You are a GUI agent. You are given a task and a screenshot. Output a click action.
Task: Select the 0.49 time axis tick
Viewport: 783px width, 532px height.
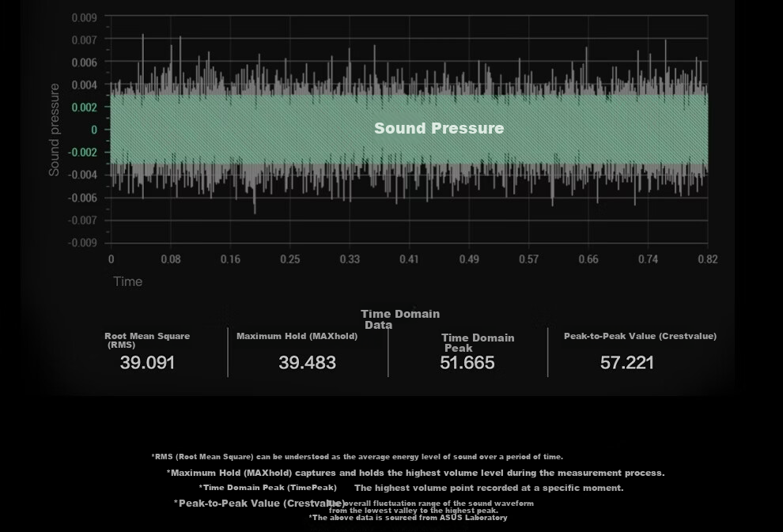coord(469,259)
